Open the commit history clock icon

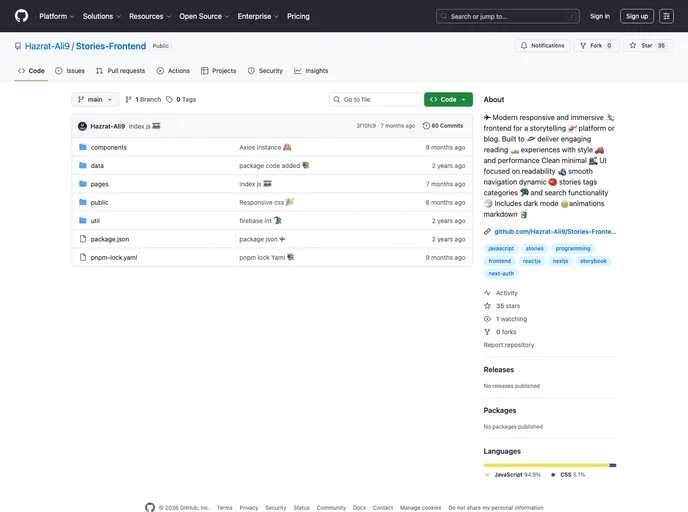pyautogui.click(x=426, y=126)
